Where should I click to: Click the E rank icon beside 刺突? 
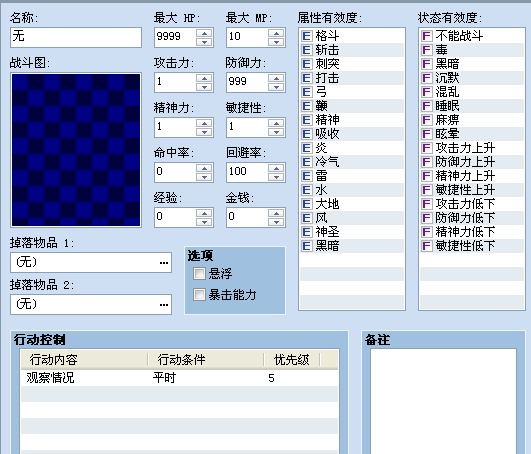coord(306,64)
